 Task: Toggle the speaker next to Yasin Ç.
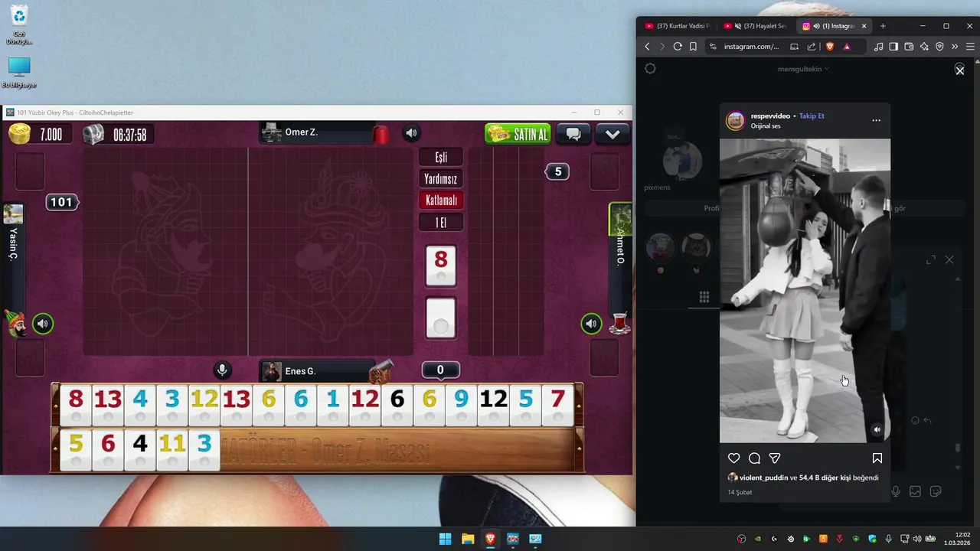[43, 324]
